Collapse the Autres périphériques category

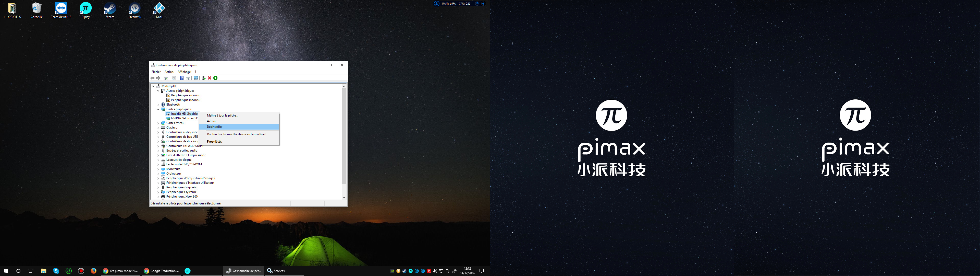click(158, 91)
